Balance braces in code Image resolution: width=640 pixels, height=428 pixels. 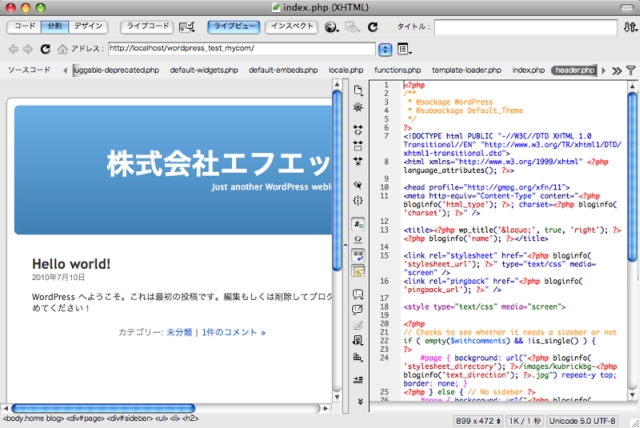click(x=358, y=201)
